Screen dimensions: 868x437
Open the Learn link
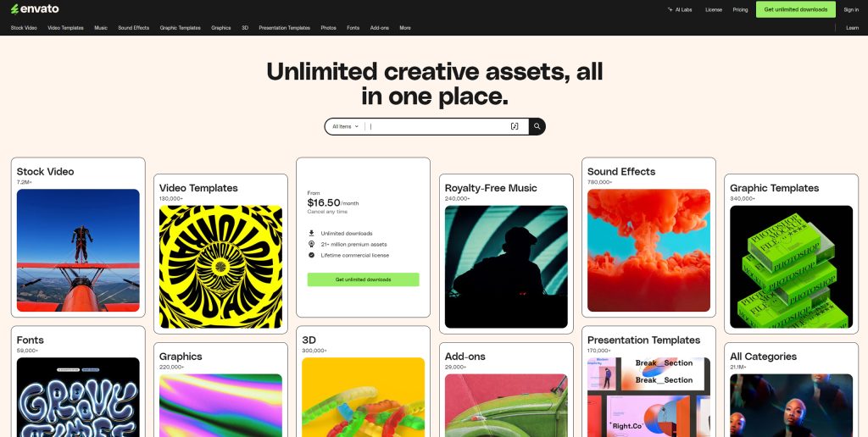pyautogui.click(x=853, y=28)
